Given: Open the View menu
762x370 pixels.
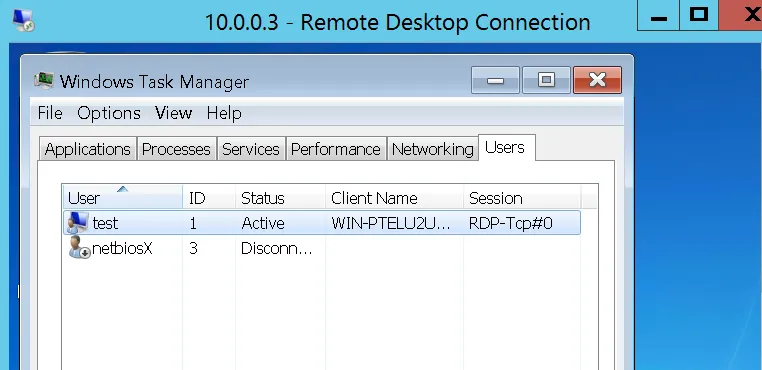Looking at the screenshot, I should coord(173,113).
